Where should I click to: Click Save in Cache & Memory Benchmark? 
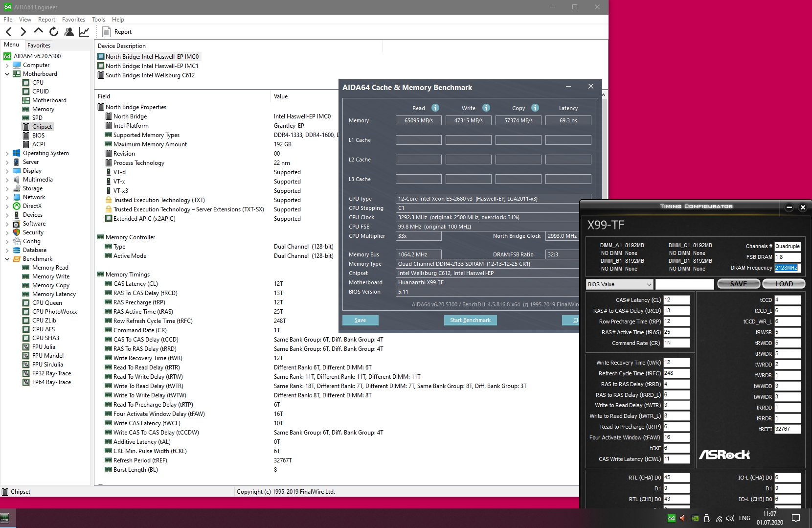pos(361,320)
